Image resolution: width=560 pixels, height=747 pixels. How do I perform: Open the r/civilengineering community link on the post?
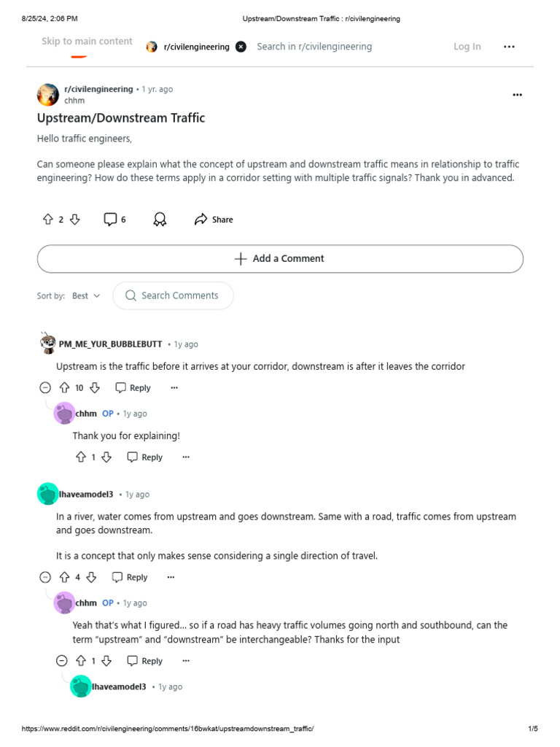(x=98, y=89)
